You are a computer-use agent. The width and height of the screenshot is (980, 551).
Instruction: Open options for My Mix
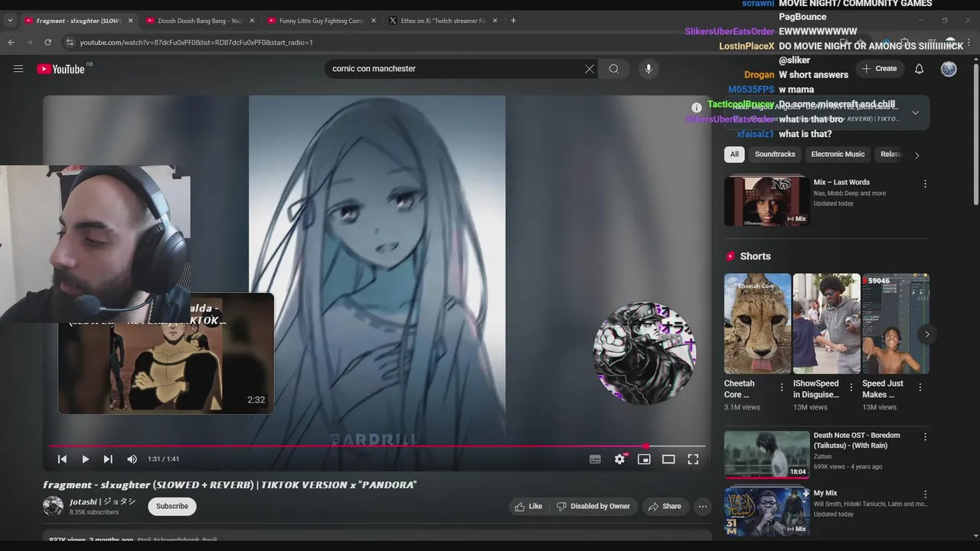click(x=925, y=495)
